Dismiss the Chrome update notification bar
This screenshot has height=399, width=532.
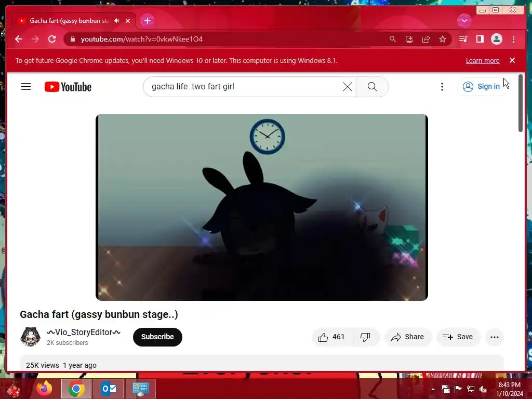pos(512,60)
